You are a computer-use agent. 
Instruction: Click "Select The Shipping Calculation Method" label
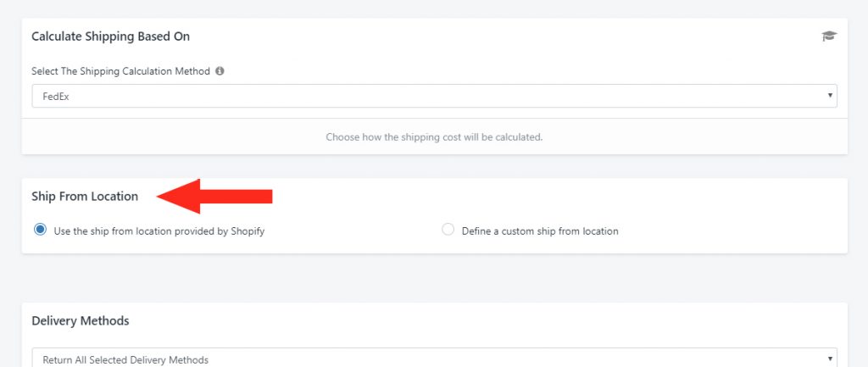pos(120,72)
